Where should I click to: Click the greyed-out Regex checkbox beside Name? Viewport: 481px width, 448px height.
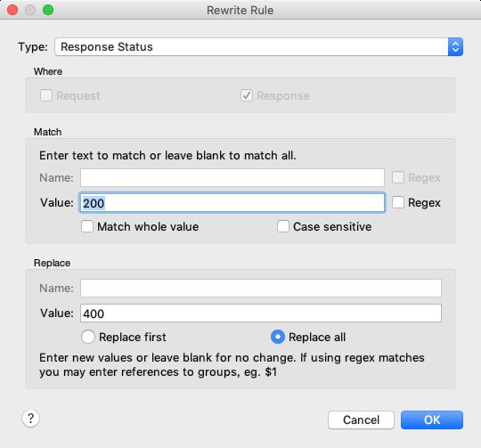398,177
